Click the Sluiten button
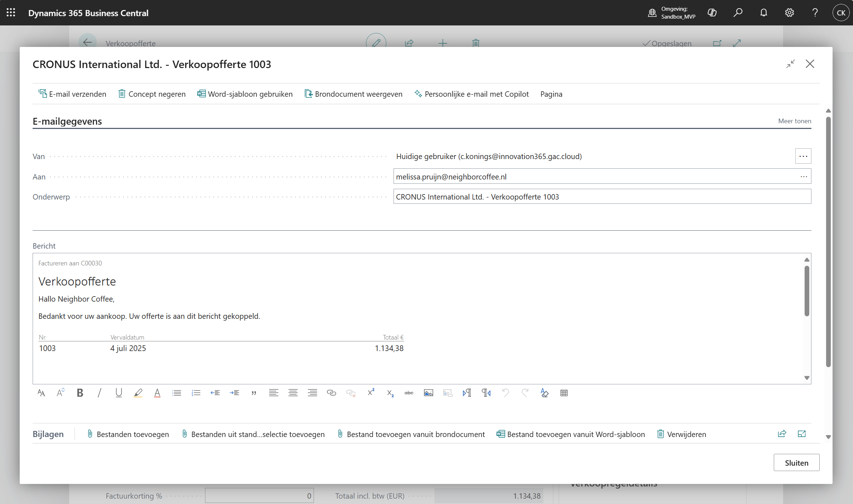 (796, 462)
